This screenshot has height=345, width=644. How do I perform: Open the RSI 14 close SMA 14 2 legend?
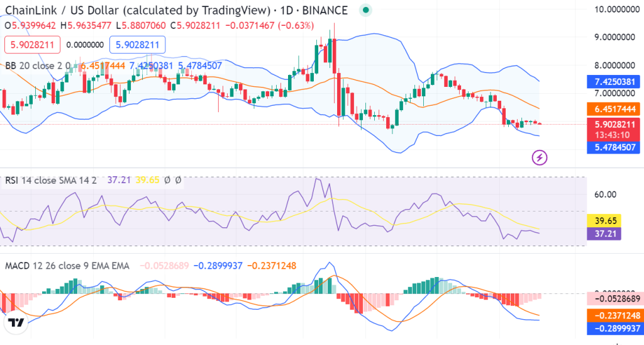(x=51, y=180)
